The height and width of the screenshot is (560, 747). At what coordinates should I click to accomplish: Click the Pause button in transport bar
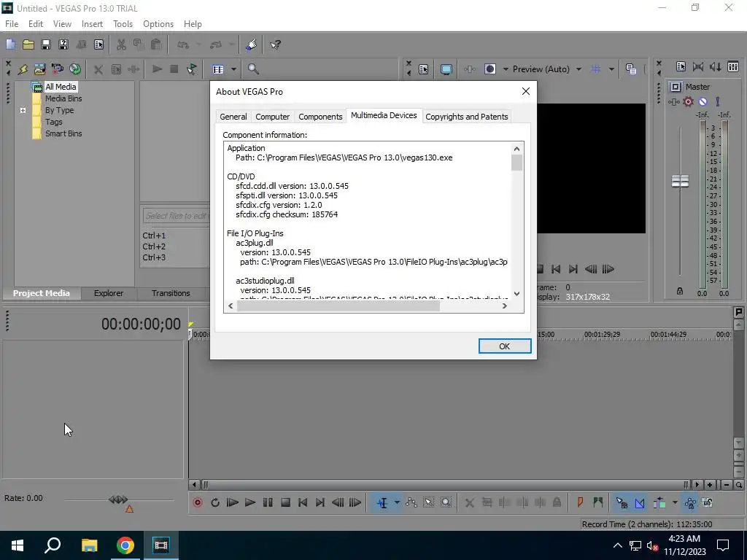pyautogui.click(x=268, y=502)
